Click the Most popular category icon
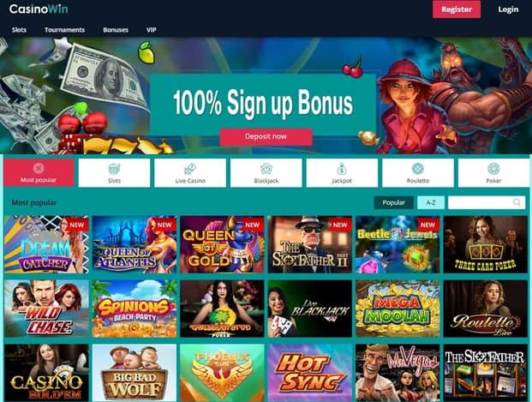Image resolution: width=532 pixels, height=402 pixels. (39, 168)
